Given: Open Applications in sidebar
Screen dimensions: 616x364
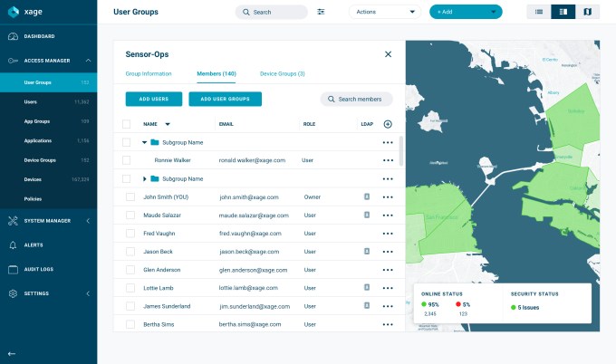Looking at the screenshot, I should click(x=48, y=140).
